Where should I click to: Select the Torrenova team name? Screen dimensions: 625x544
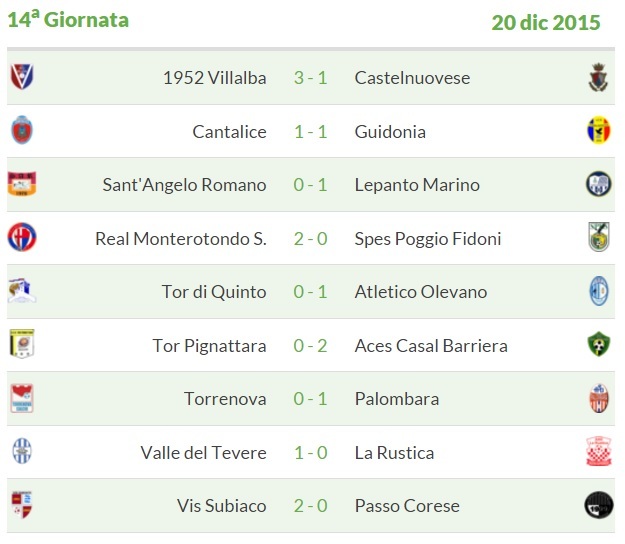225,399
